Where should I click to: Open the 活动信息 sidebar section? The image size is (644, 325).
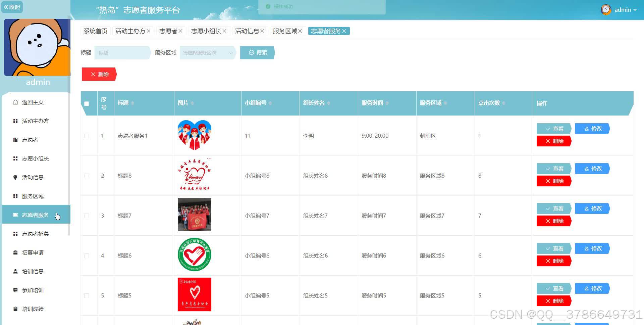[33, 177]
